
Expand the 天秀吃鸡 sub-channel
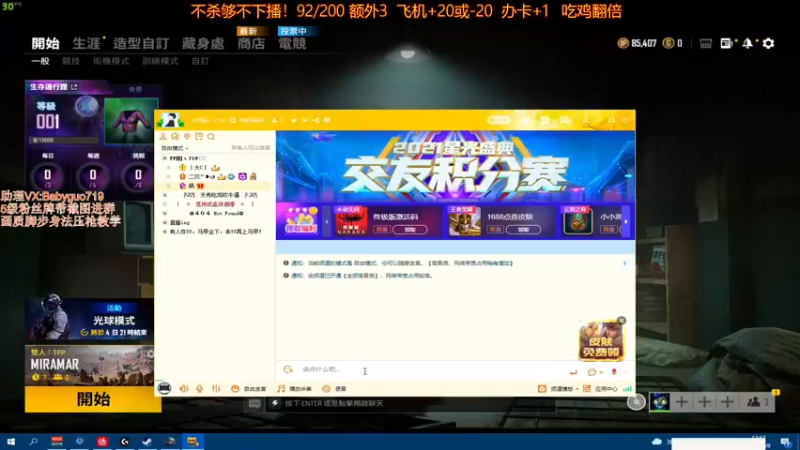pos(164,195)
